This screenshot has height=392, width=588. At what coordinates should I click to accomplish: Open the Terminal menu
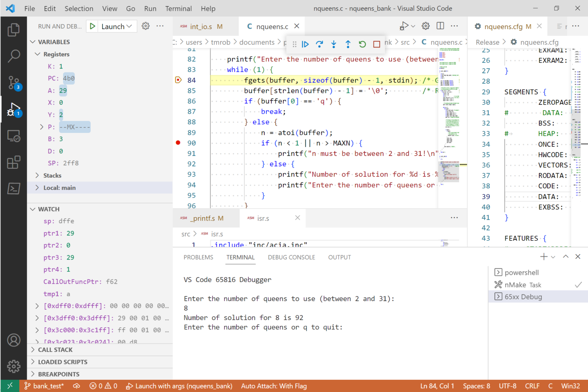pyautogui.click(x=178, y=8)
